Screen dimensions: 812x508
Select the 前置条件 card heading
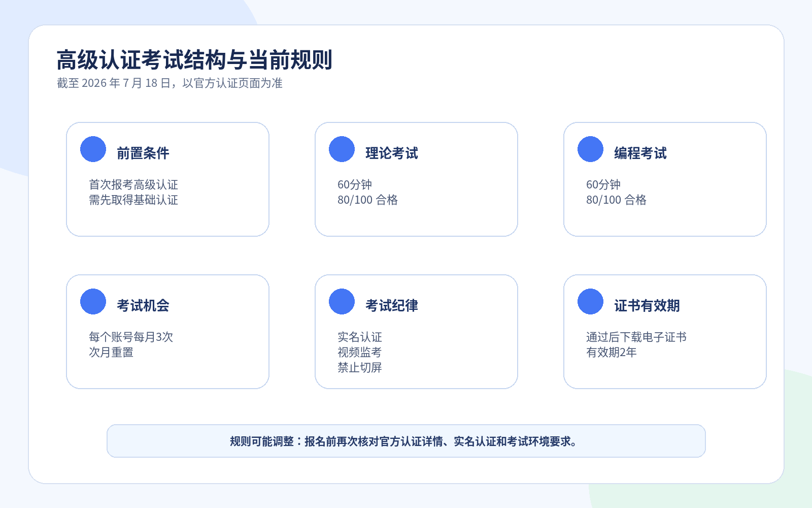coord(143,153)
